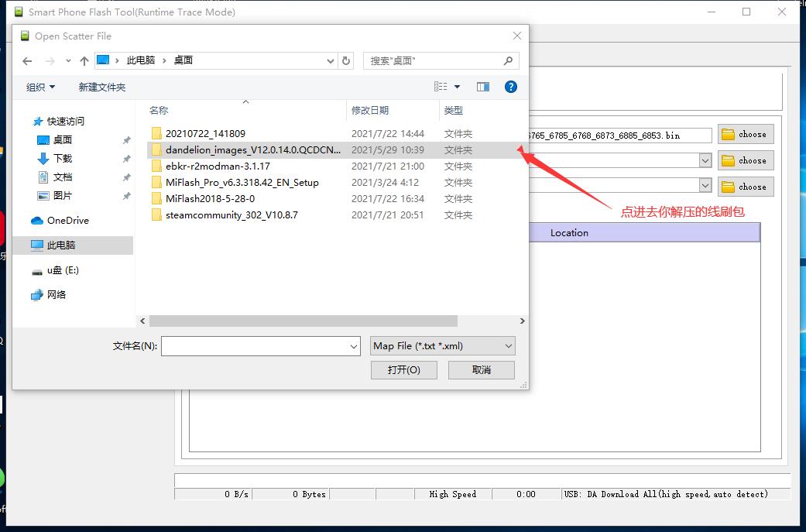Click the file list horizontal scrollbar thumb
This screenshot has width=806, height=532.
tap(303, 321)
